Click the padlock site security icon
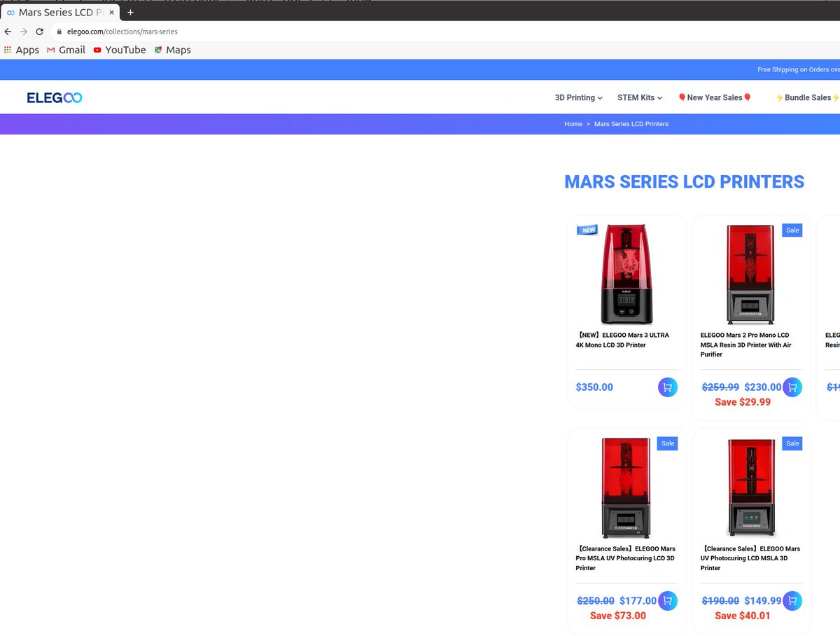The width and height of the screenshot is (840, 636). coord(59,32)
